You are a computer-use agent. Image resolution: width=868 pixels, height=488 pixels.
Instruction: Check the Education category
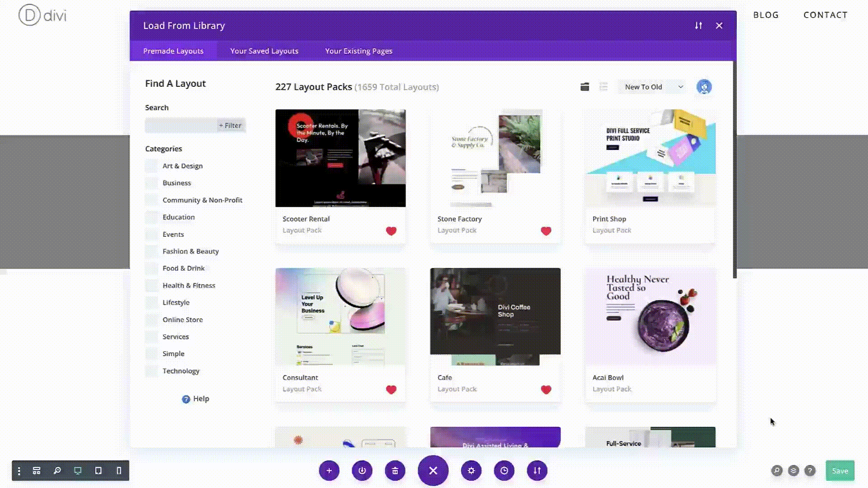pyautogui.click(x=152, y=217)
